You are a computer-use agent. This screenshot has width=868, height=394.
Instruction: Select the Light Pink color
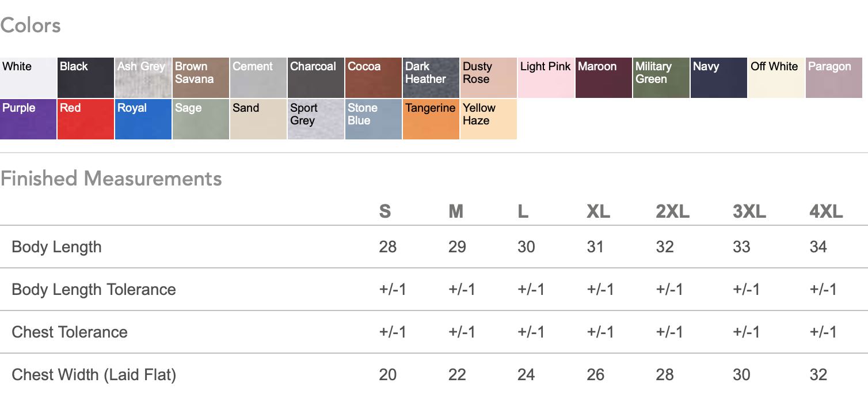[x=546, y=78]
